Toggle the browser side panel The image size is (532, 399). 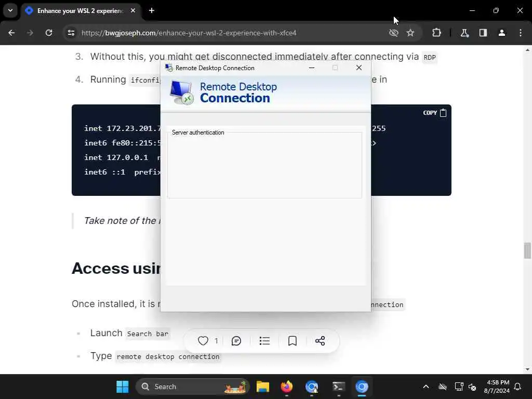pyautogui.click(x=483, y=33)
